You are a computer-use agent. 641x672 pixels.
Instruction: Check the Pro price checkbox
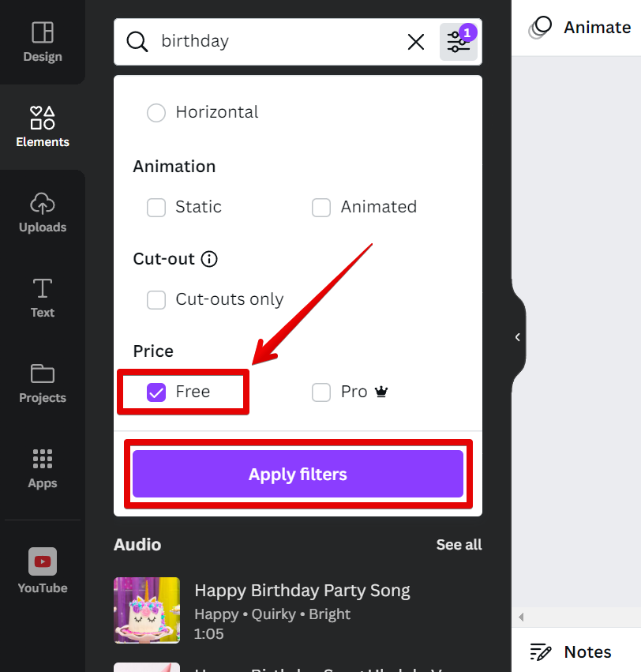click(x=321, y=392)
